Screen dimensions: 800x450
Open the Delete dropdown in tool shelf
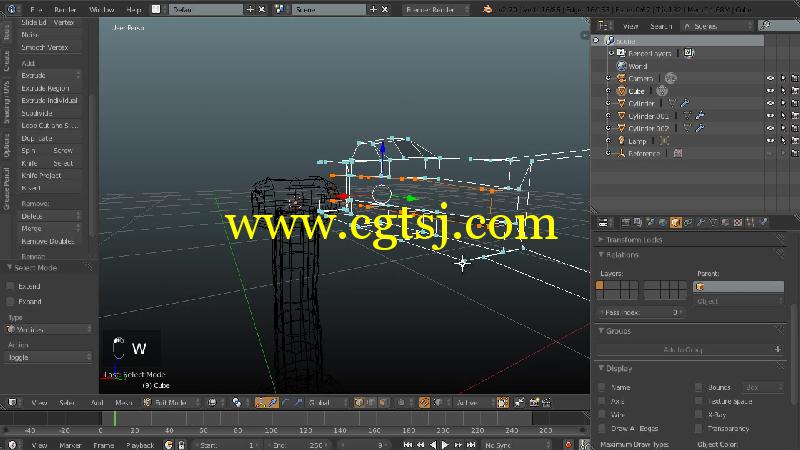[x=49, y=216]
